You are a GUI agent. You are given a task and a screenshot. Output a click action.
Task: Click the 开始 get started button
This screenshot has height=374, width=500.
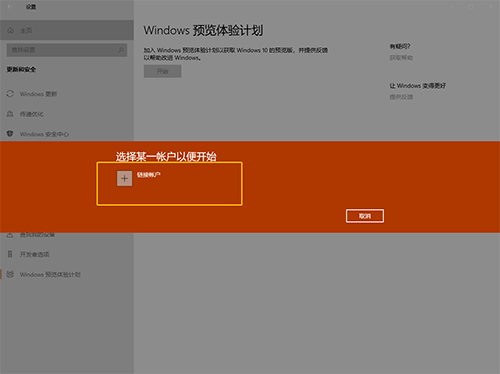[163, 71]
